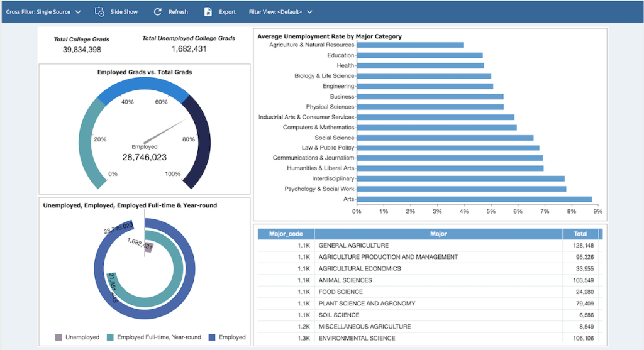644x350 pixels.
Task: Select the Engineering unemployment bar
Action: pos(425,86)
